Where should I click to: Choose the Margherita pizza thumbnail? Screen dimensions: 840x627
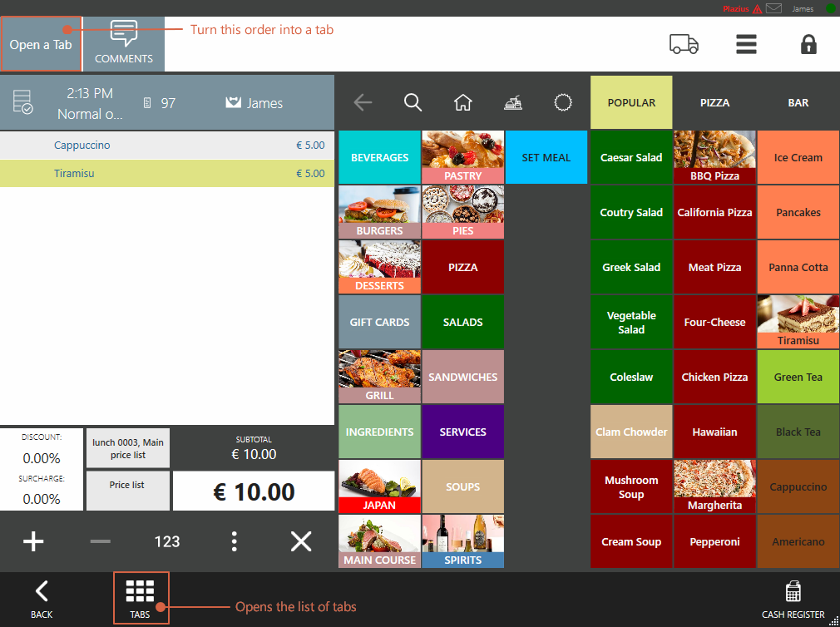(x=714, y=486)
